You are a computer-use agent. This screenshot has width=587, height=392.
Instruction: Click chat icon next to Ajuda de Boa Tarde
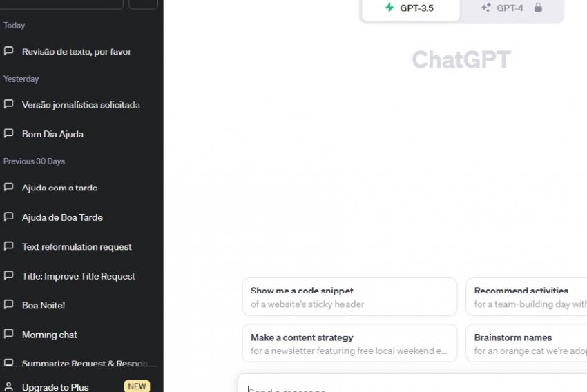click(9, 217)
